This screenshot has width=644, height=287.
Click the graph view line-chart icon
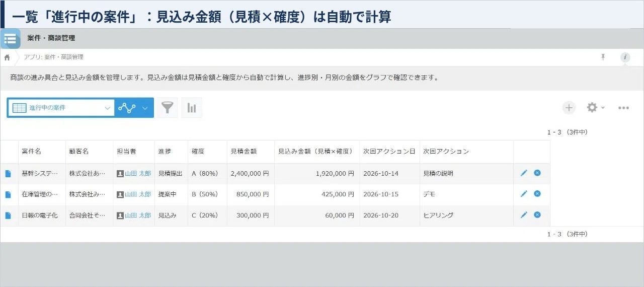[127, 108]
